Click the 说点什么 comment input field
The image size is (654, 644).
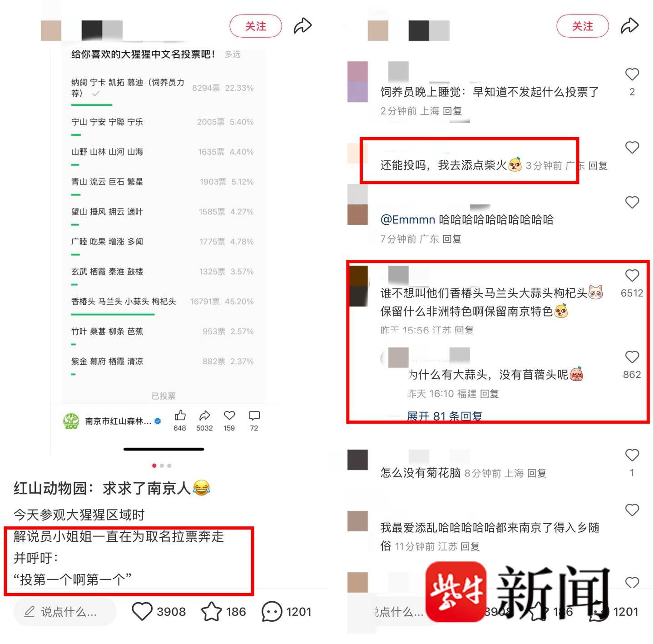coord(65,612)
